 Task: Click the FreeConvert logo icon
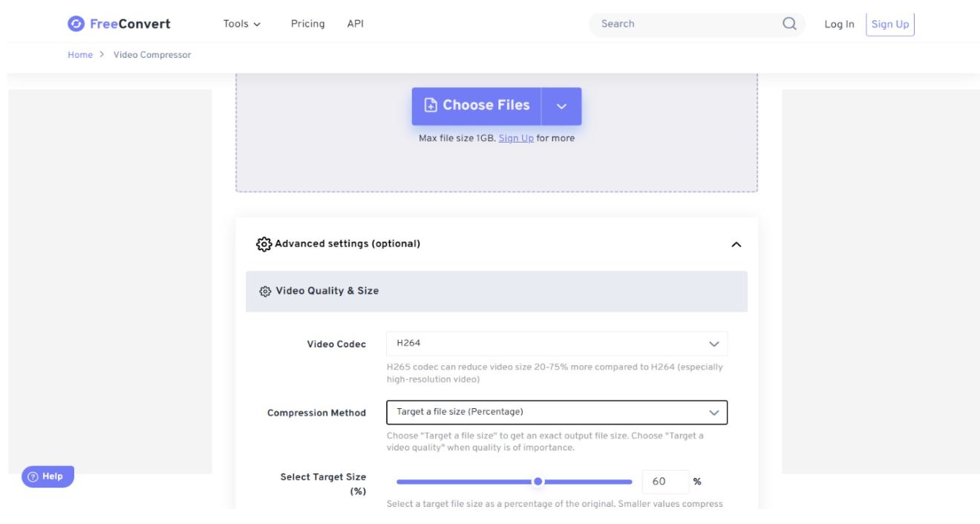(76, 24)
